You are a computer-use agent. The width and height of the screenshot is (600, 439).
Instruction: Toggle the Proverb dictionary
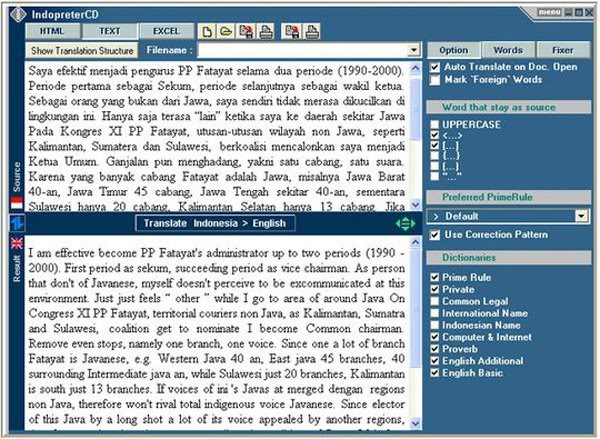tap(434, 349)
